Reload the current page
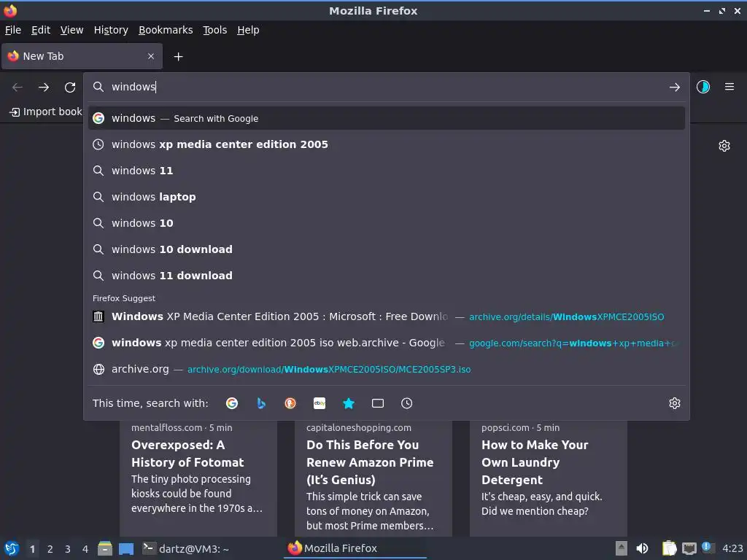Image resolution: width=747 pixels, height=560 pixels. coord(70,87)
